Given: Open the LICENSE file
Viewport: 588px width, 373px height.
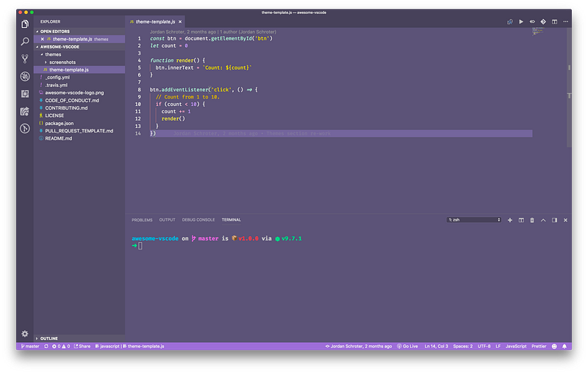Looking at the screenshot, I should [x=54, y=116].
